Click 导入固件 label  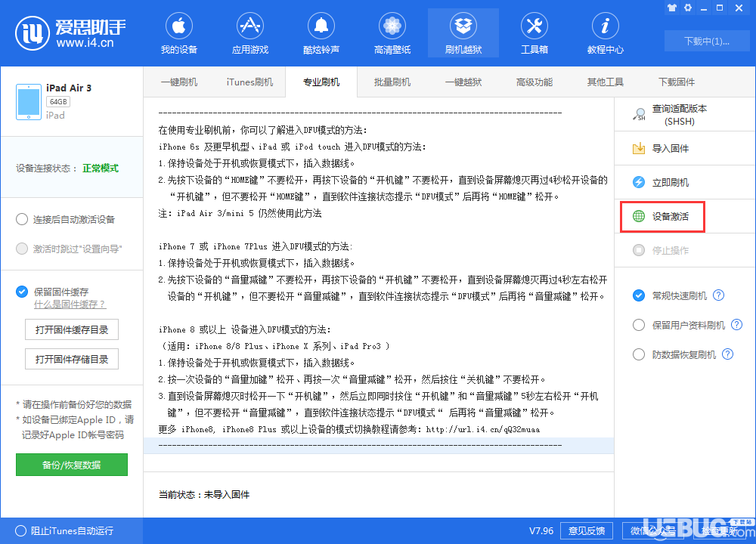pos(670,148)
